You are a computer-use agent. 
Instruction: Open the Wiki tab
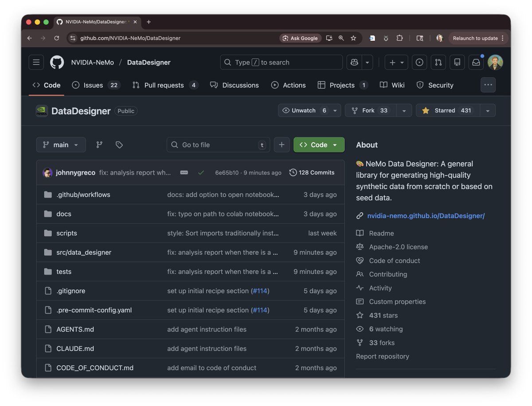pyautogui.click(x=392, y=85)
